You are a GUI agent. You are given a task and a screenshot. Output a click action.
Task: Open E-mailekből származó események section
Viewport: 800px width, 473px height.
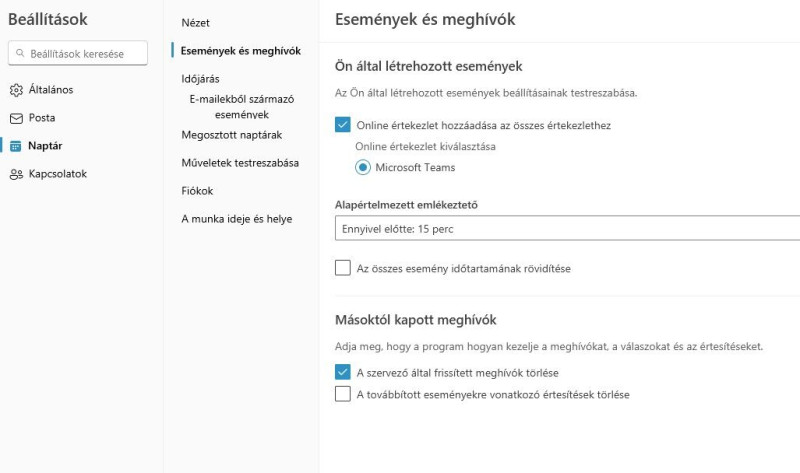pos(242,107)
